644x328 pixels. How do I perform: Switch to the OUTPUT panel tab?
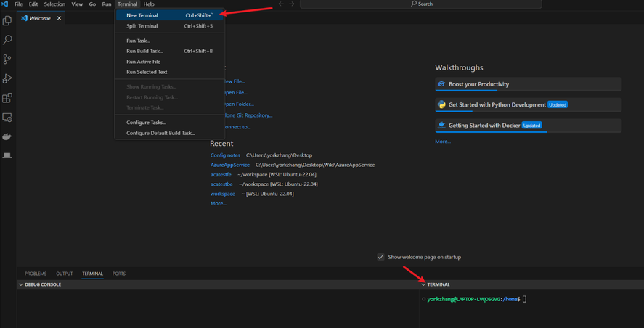[x=65, y=274]
